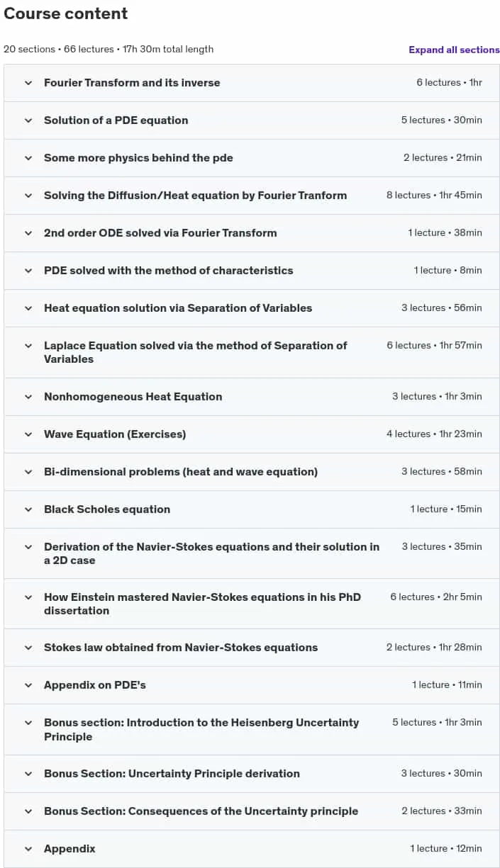The height and width of the screenshot is (868, 500).
Task: Open Derivation of the Navier-Stokes equations section
Action: point(252,553)
